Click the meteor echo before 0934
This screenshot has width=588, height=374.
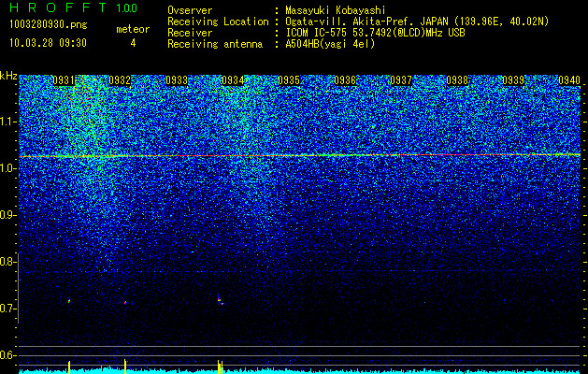[220, 299]
